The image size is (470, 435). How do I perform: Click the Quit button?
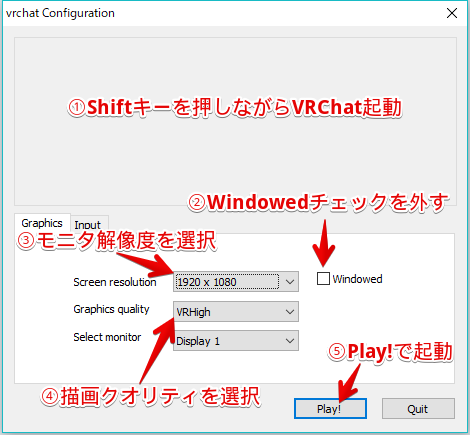418,408
